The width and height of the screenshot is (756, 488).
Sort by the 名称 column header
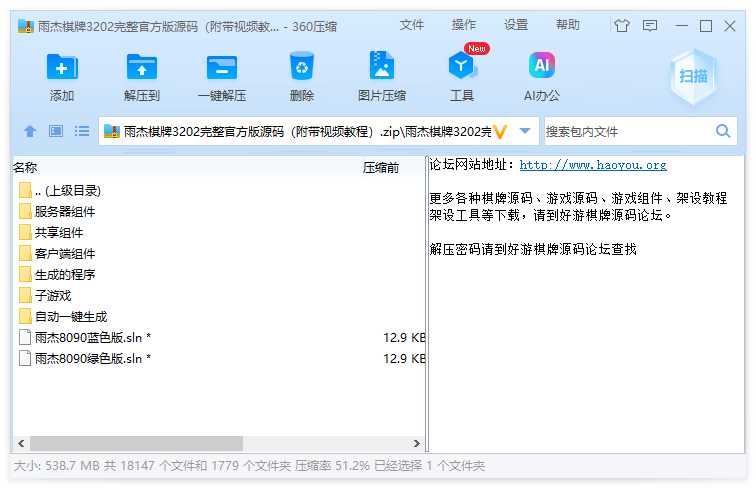pos(25,167)
